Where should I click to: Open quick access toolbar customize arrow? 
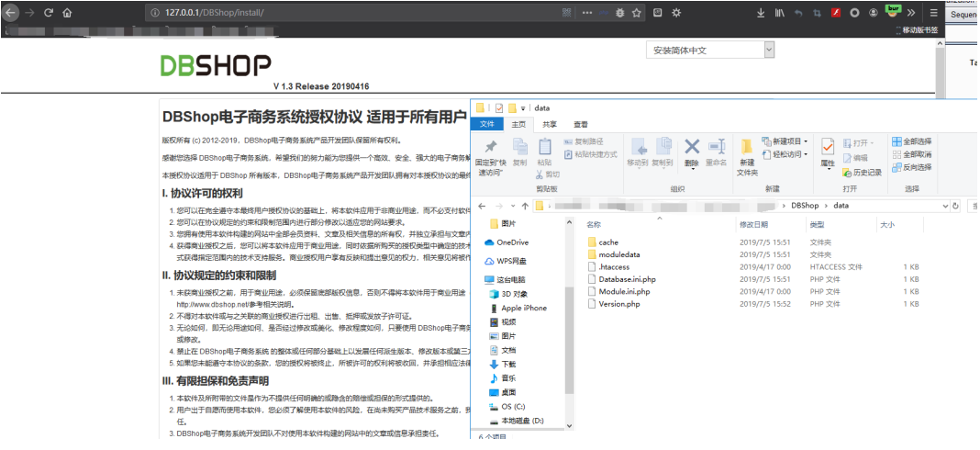pos(523,108)
